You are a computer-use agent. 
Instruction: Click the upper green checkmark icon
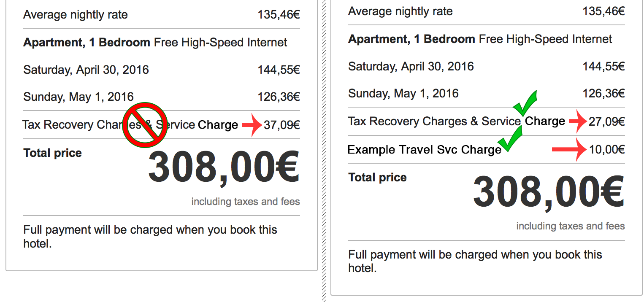point(524,103)
